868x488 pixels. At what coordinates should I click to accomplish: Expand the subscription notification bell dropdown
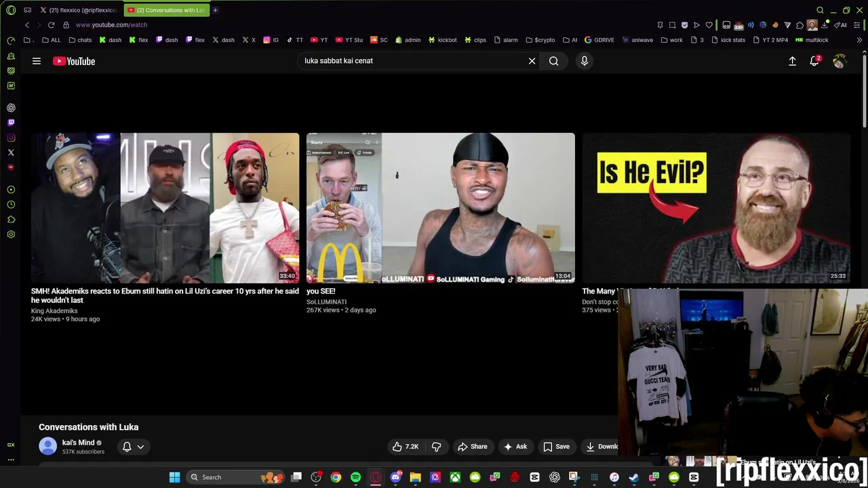tap(133, 447)
